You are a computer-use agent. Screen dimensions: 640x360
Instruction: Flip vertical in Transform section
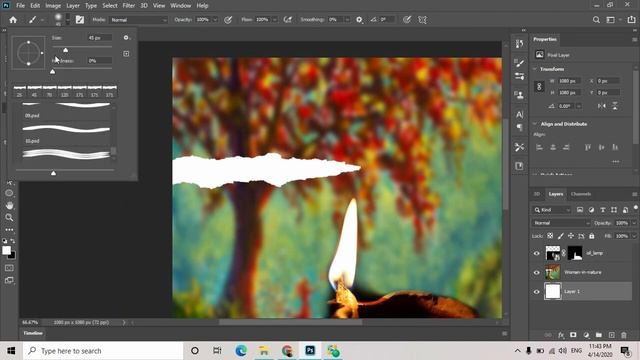[615, 106]
